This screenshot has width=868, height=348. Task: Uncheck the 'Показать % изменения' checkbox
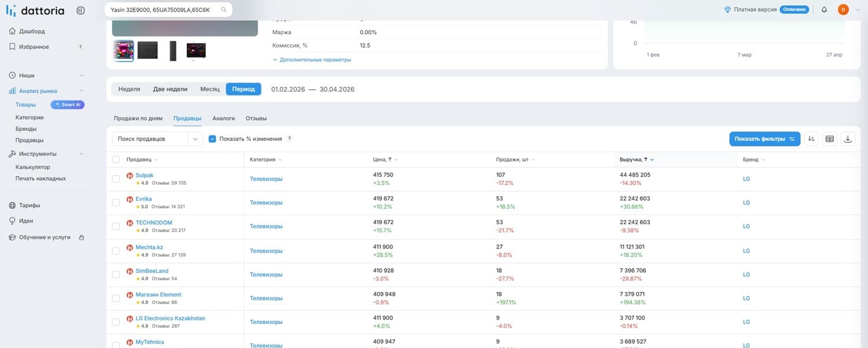[212, 139]
